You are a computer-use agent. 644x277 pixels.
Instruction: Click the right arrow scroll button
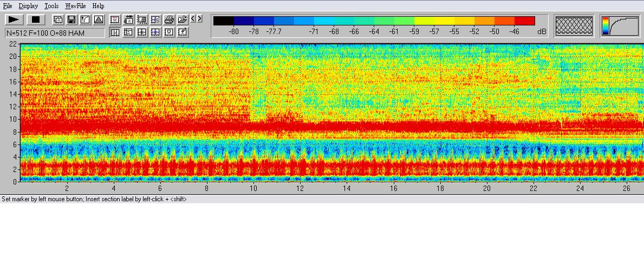tap(199, 19)
